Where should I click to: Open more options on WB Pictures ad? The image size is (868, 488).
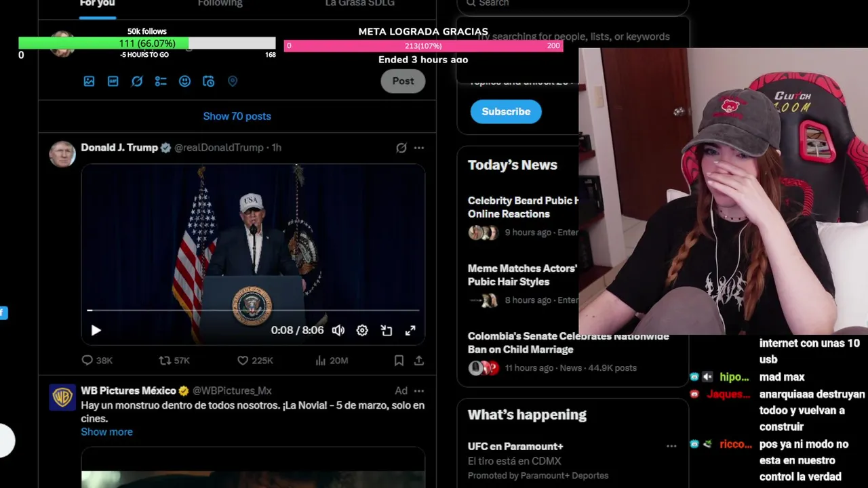419,391
